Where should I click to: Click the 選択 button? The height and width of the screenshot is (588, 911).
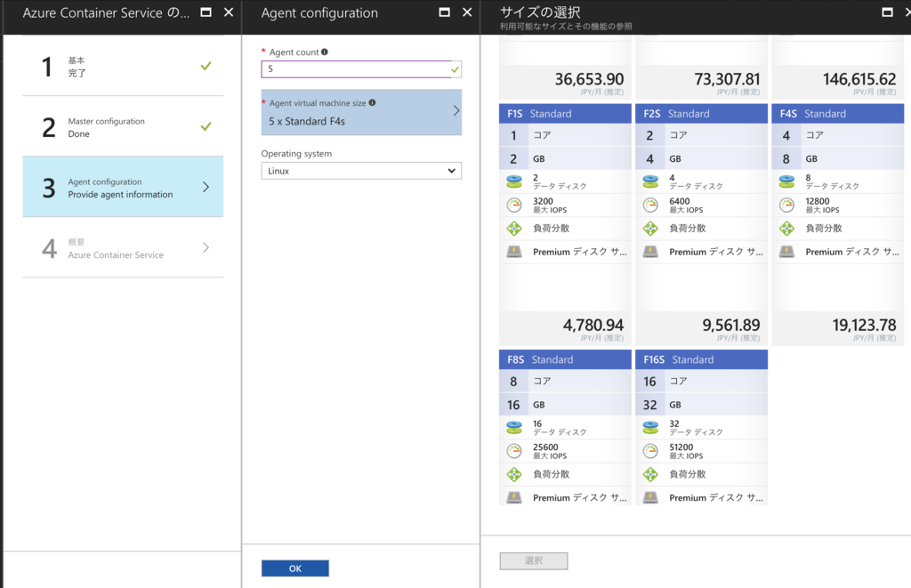click(534, 560)
